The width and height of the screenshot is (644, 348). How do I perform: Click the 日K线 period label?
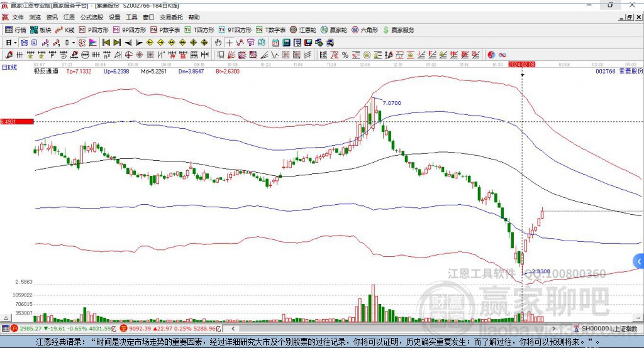click(9, 67)
